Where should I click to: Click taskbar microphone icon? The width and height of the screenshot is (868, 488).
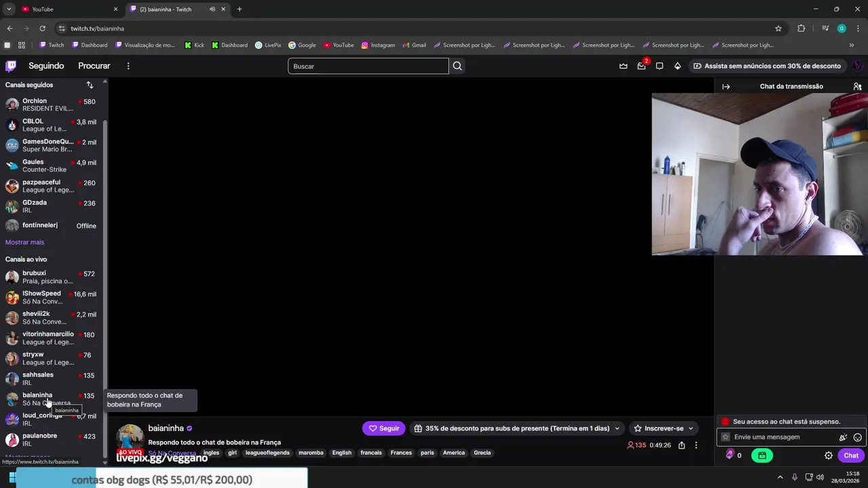point(794,477)
